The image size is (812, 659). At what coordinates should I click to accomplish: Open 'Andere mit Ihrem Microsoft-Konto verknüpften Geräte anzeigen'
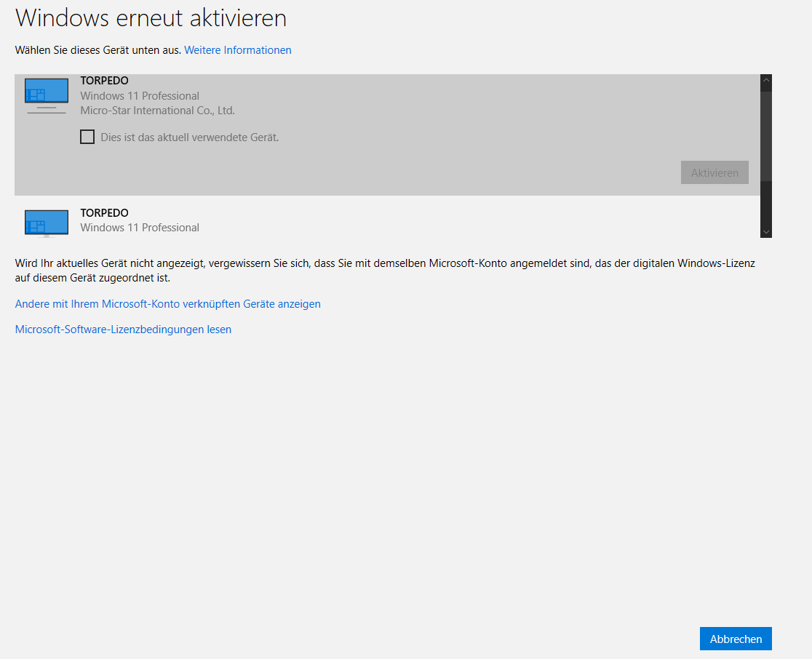(x=168, y=304)
